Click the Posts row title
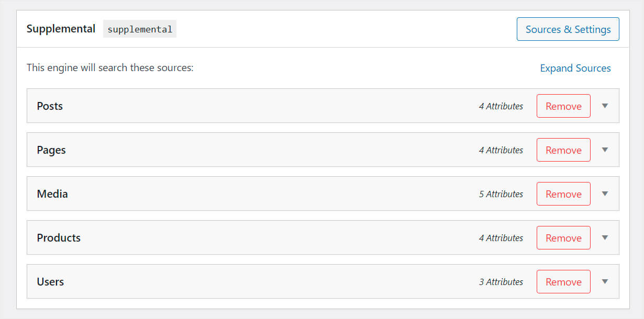This screenshot has width=644, height=319. [x=50, y=106]
